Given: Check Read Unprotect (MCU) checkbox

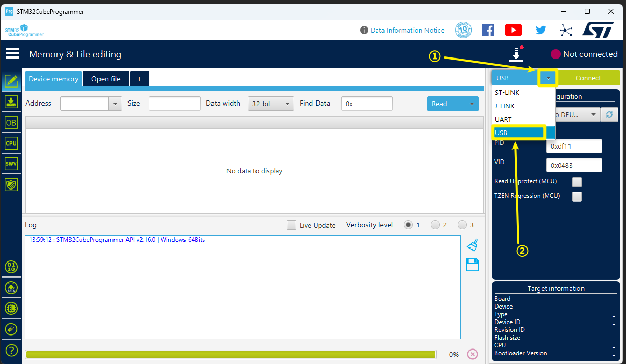Looking at the screenshot, I should [x=577, y=182].
